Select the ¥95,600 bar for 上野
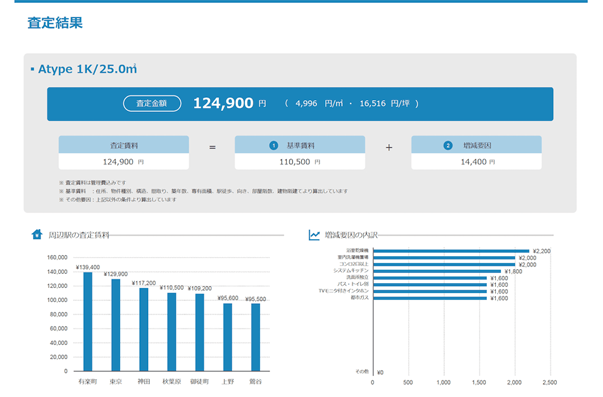The height and width of the screenshot is (397, 603). pyautogui.click(x=228, y=337)
